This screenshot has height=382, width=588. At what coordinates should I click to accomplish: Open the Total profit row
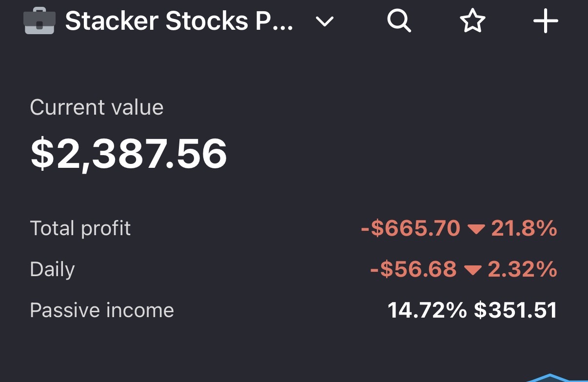[x=80, y=228]
